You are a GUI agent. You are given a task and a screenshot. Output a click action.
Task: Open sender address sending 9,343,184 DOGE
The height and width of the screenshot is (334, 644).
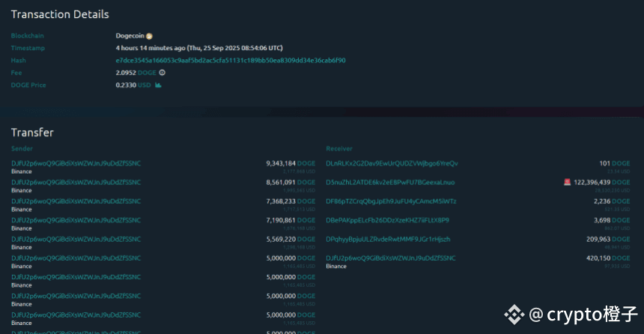pyautogui.click(x=76, y=163)
